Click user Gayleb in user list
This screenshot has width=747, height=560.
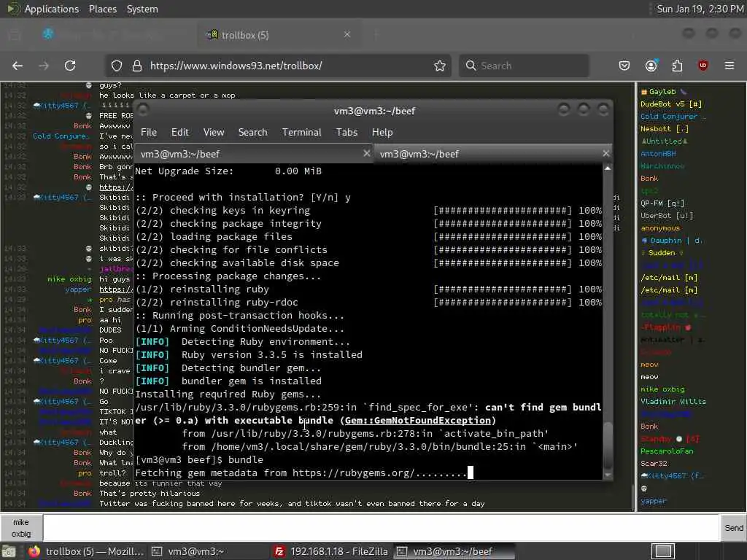pos(662,91)
